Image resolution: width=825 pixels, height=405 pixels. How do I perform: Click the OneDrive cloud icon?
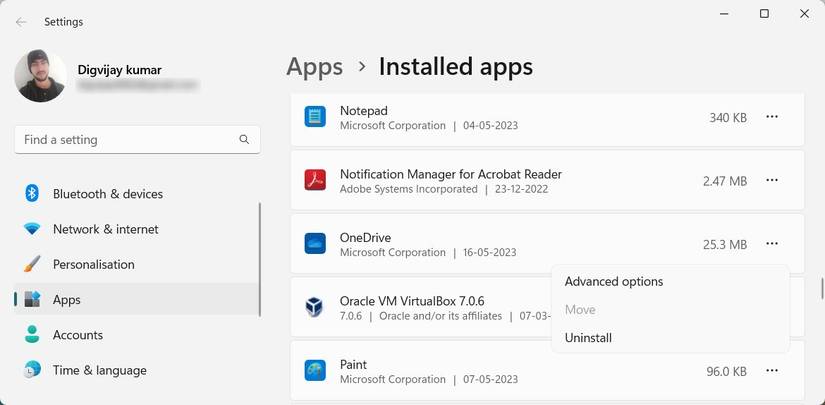(x=315, y=243)
